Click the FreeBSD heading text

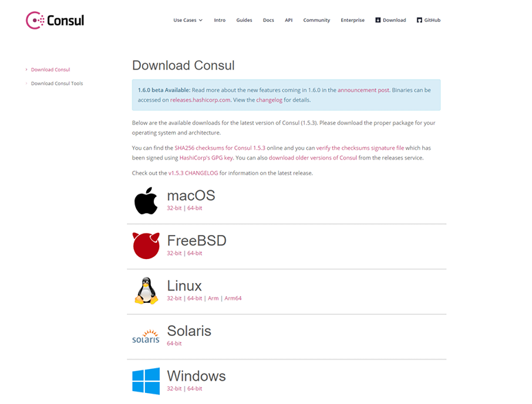197,240
